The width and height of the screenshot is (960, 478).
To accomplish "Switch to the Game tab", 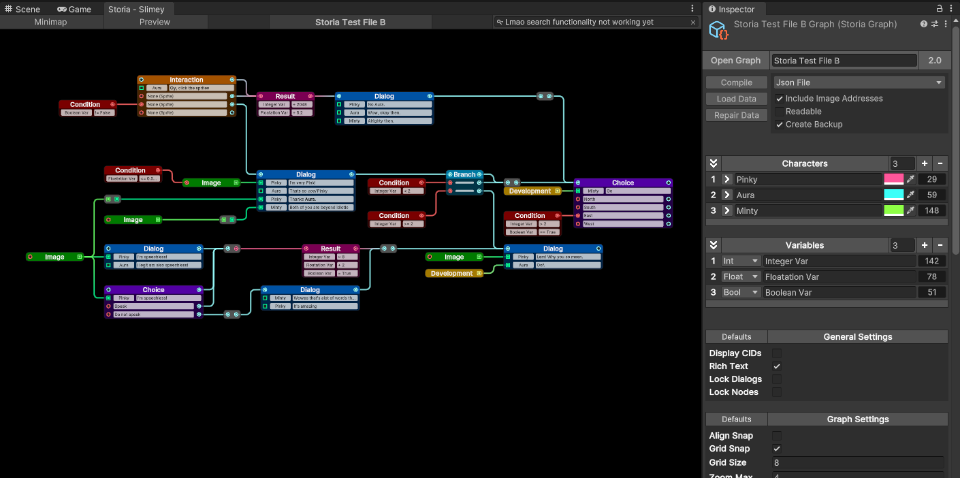I will click(74, 8).
